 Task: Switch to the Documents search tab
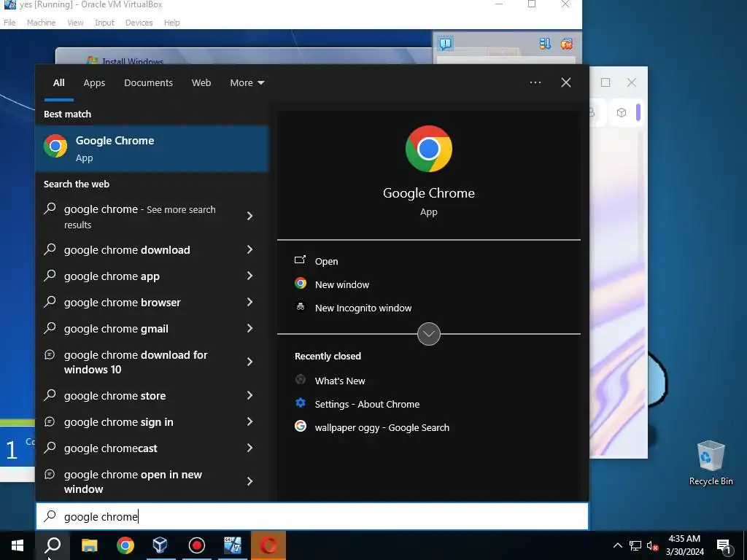pyautogui.click(x=148, y=82)
